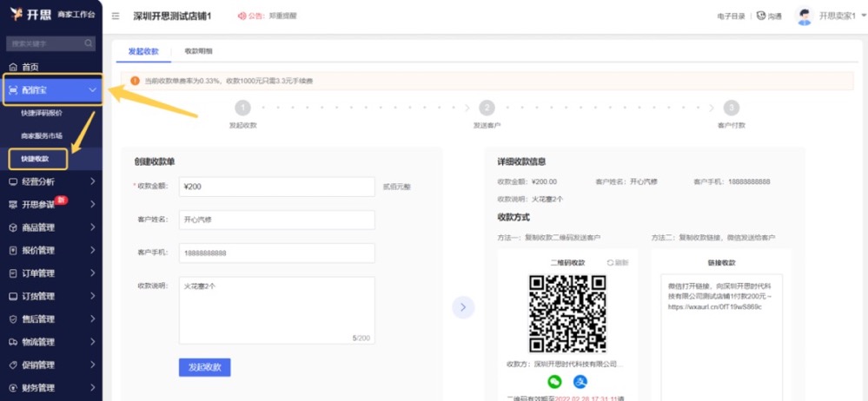
Task: Expand the 促销管理 menu
Action: [51, 365]
